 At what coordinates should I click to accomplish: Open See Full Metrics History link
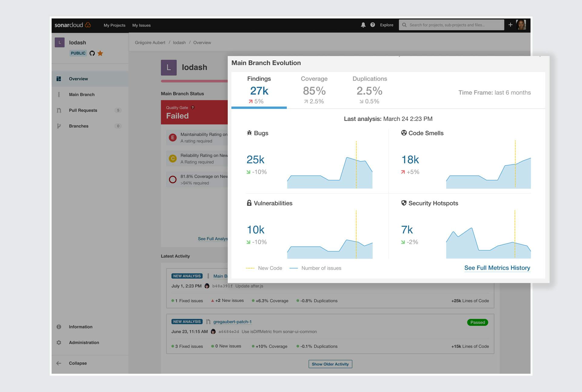pyautogui.click(x=497, y=268)
